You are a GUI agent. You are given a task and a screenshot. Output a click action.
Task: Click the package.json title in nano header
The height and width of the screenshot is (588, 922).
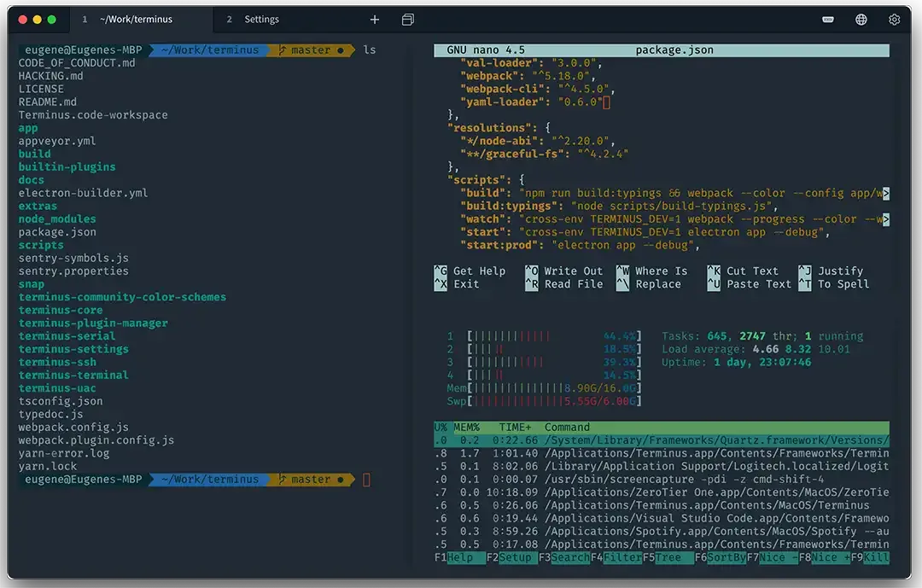[674, 50]
